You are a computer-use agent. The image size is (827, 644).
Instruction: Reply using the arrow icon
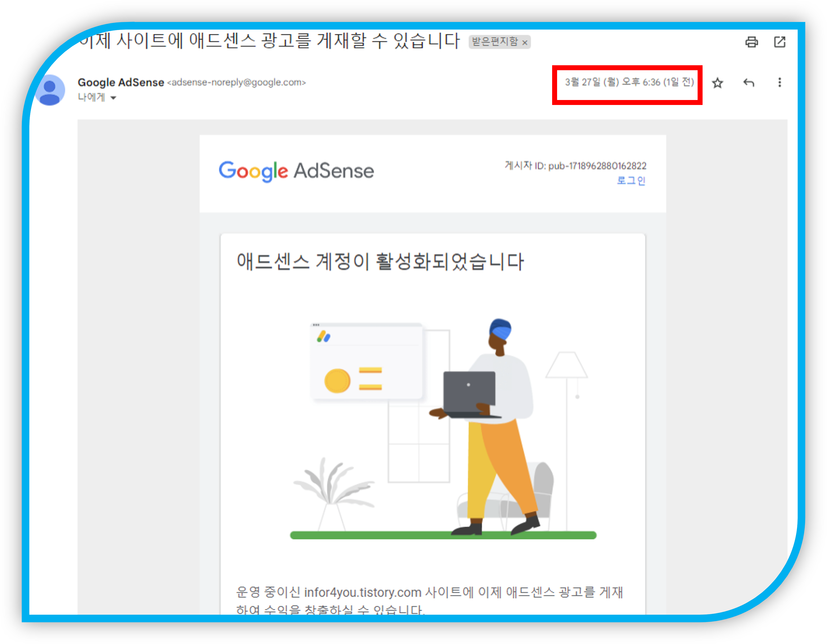(x=749, y=83)
